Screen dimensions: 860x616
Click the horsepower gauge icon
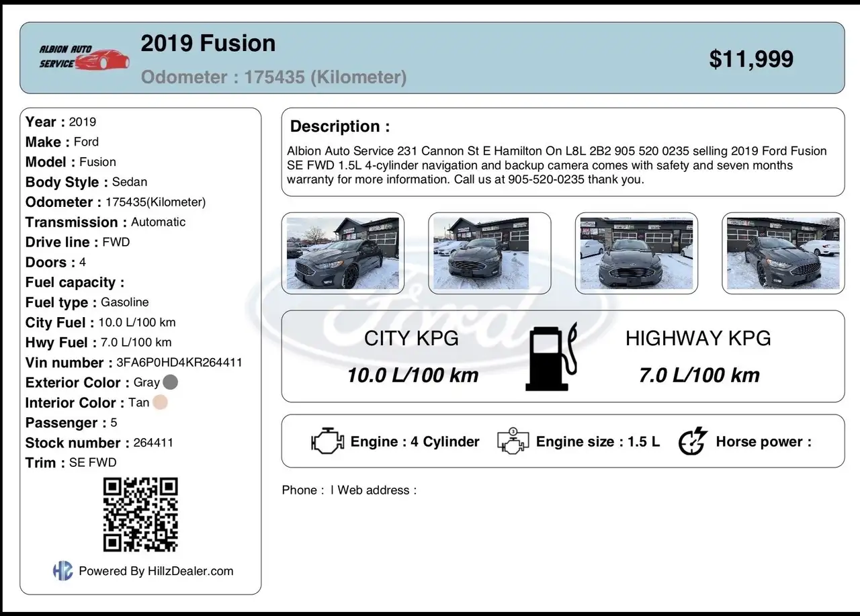[x=693, y=441]
